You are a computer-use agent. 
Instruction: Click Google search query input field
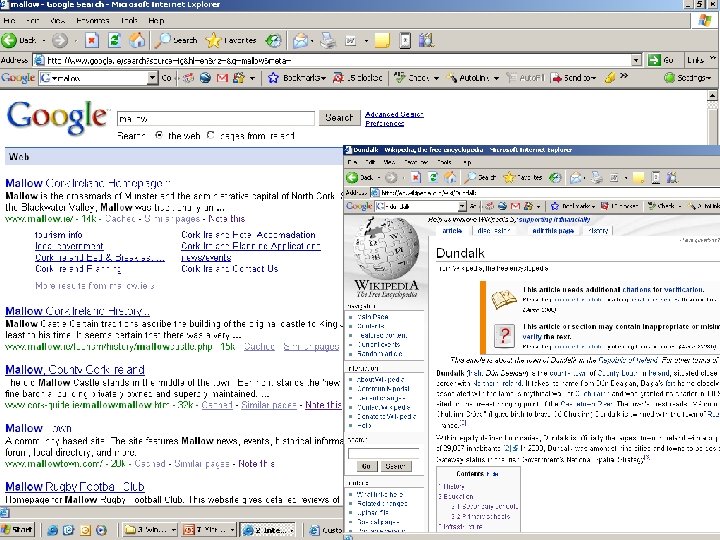(216, 118)
